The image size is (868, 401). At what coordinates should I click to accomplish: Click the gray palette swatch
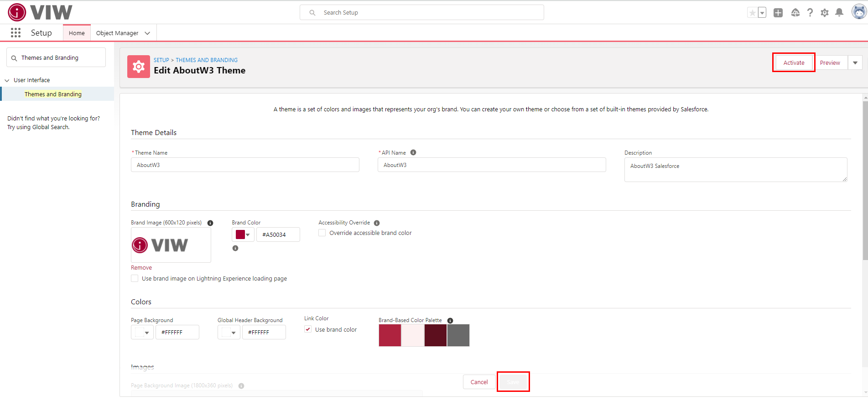click(458, 335)
